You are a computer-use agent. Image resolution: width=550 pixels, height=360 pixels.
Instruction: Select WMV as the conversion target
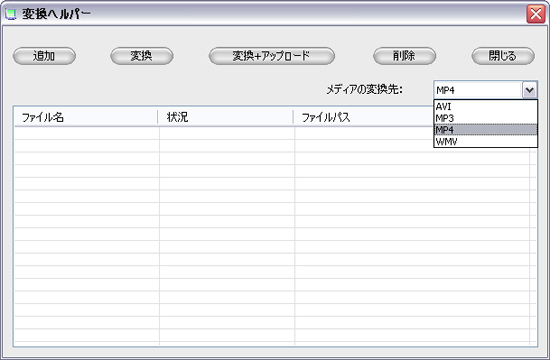(485, 141)
